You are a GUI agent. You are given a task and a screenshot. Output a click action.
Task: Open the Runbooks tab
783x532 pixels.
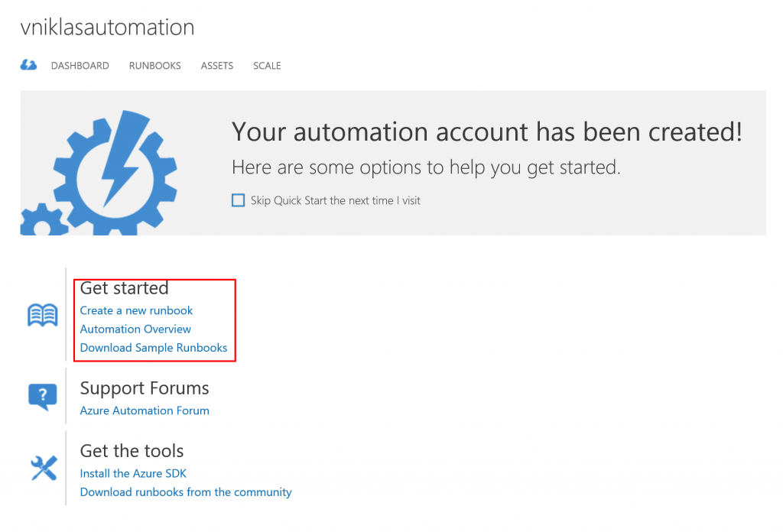point(154,66)
